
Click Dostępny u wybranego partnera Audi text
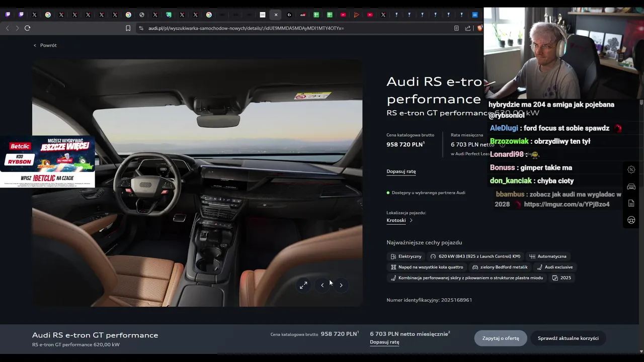click(429, 193)
